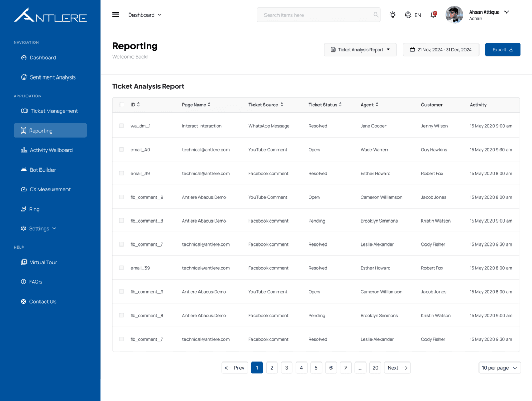The height and width of the screenshot is (401, 532).
Task: Open the 10 per page dropdown
Action: [499, 368]
